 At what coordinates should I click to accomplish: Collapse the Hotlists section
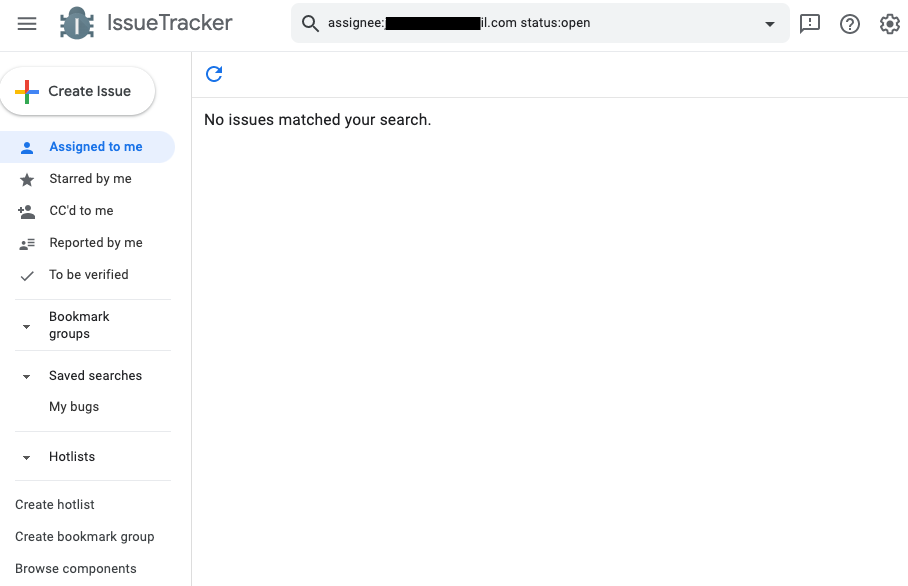(x=27, y=457)
